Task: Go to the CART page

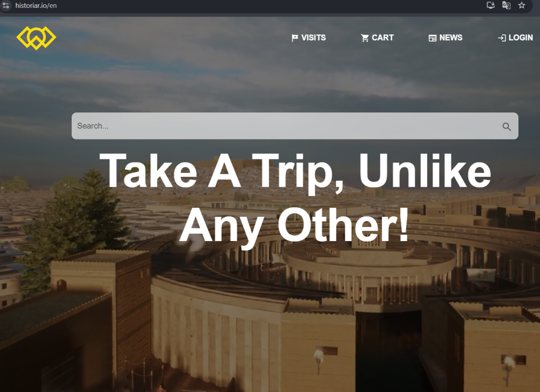Action: (377, 37)
